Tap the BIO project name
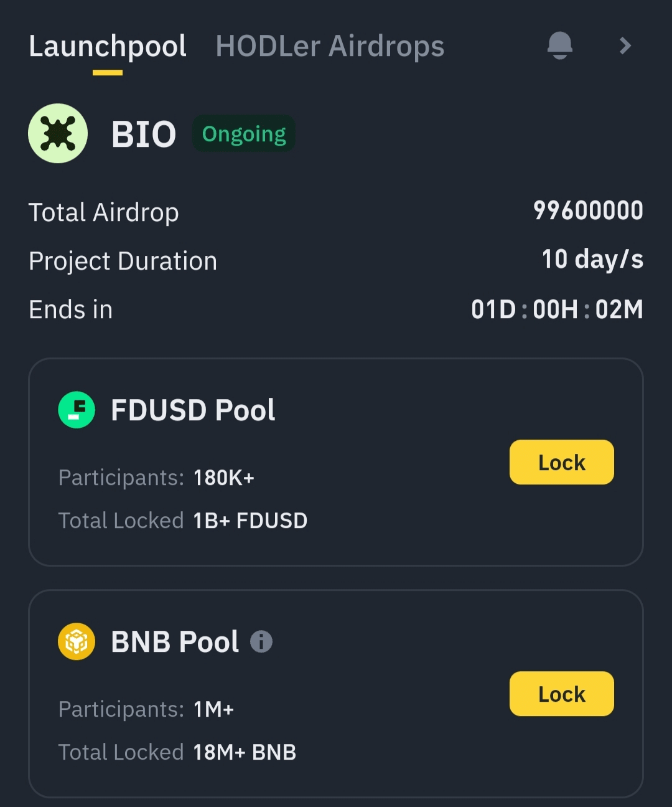The image size is (672, 807). (x=144, y=134)
